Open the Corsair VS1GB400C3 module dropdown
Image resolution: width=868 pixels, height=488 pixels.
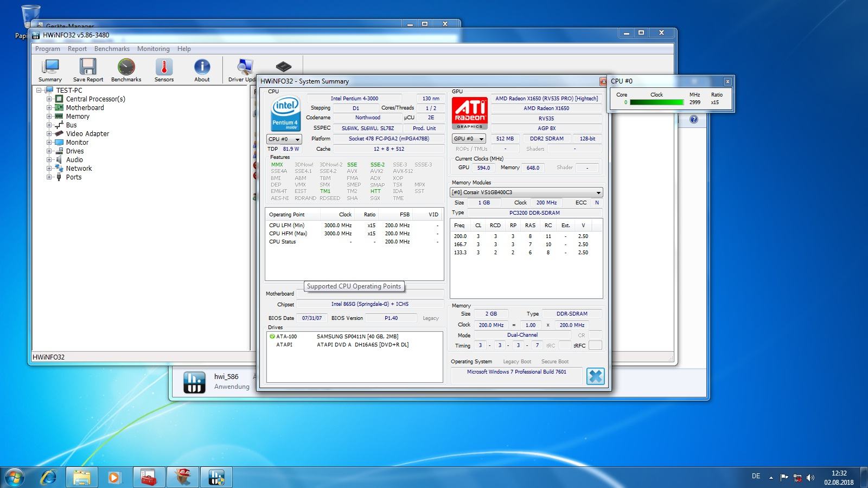(x=526, y=192)
